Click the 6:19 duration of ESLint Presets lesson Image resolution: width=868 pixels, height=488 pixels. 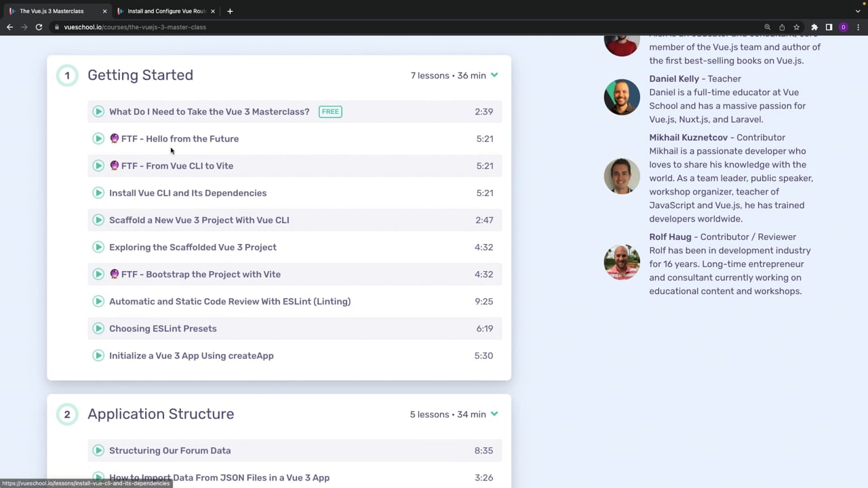click(x=485, y=329)
